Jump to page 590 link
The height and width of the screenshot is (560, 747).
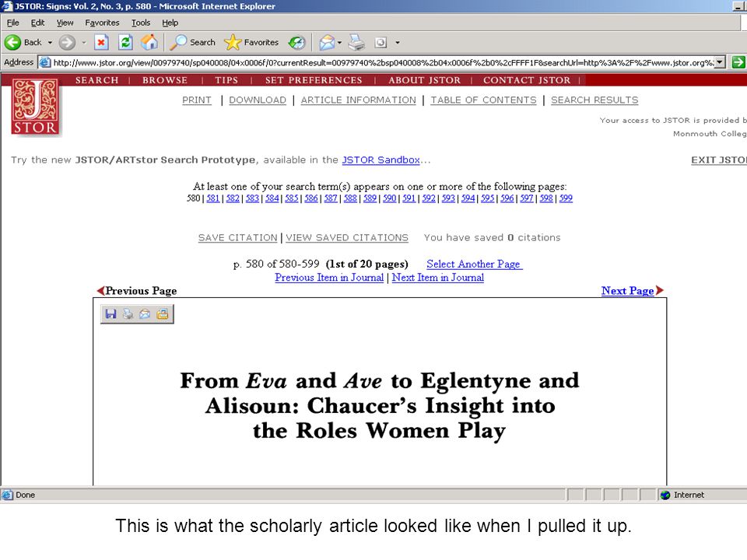click(x=390, y=198)
